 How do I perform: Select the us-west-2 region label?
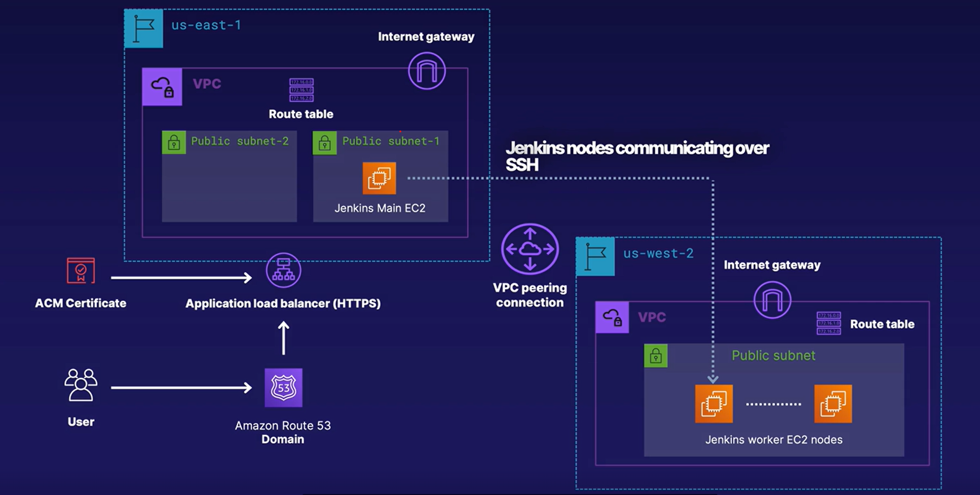[x=658, y=253]
